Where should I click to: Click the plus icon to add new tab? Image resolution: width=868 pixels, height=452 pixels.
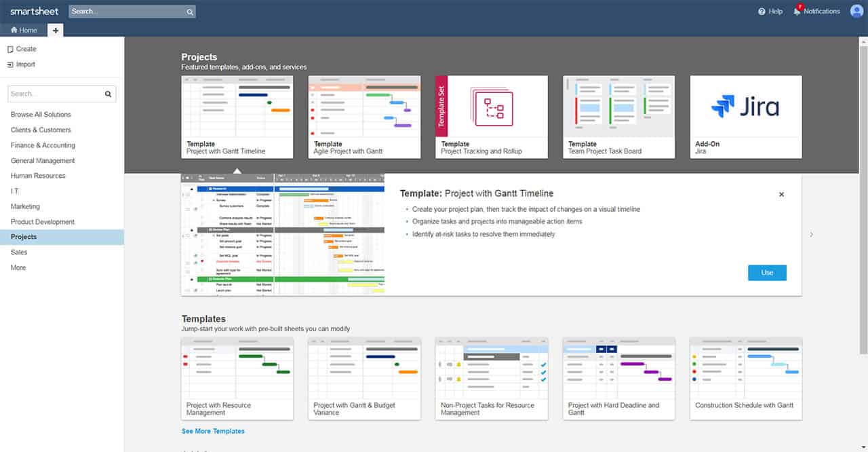pyautogui.click(x=56, y=30)
